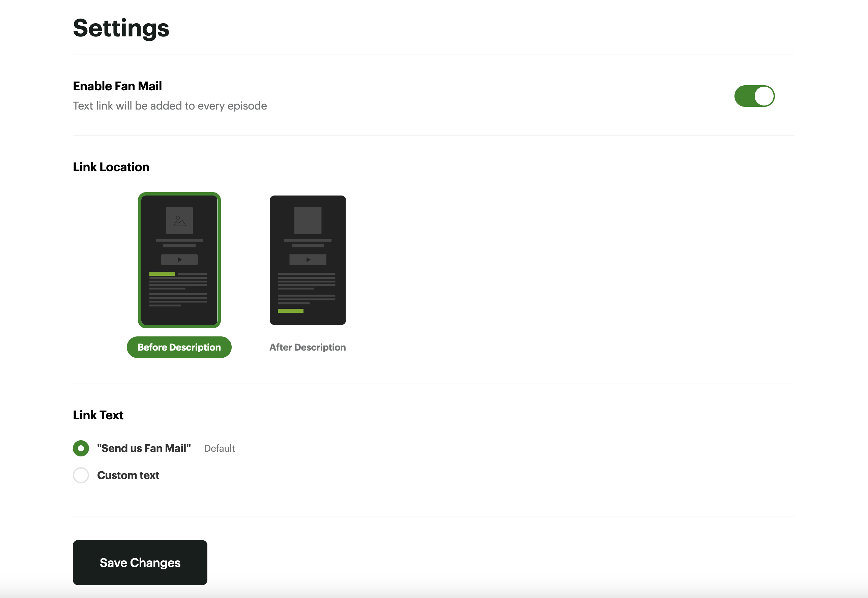This screenshot has width=868, height=598.
Task: Click the Link Location heading
Action: pyautogui.click(x=111, y=167)
